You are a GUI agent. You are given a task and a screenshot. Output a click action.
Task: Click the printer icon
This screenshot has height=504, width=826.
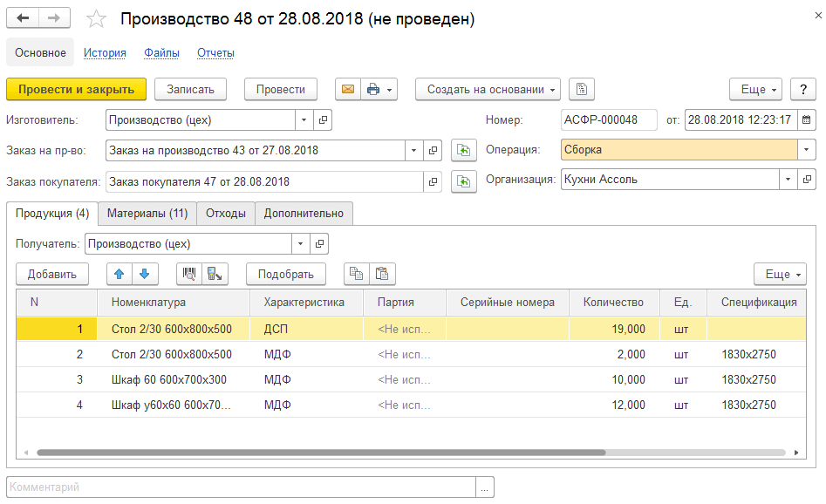[x=373, y=90]
